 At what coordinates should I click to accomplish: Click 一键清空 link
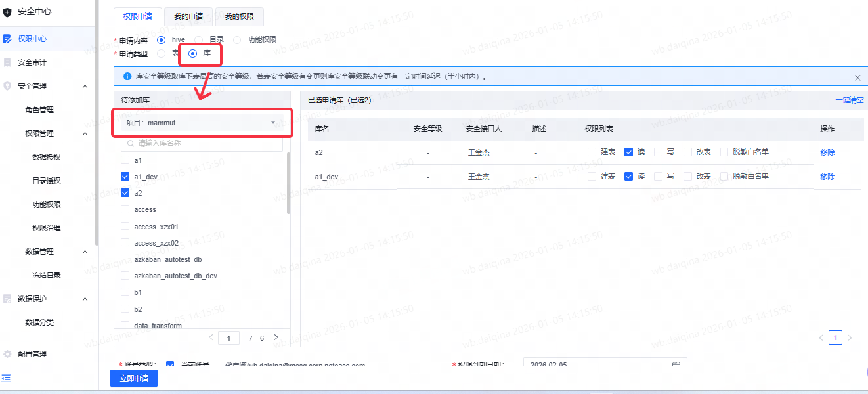click(x=849, y=100)
